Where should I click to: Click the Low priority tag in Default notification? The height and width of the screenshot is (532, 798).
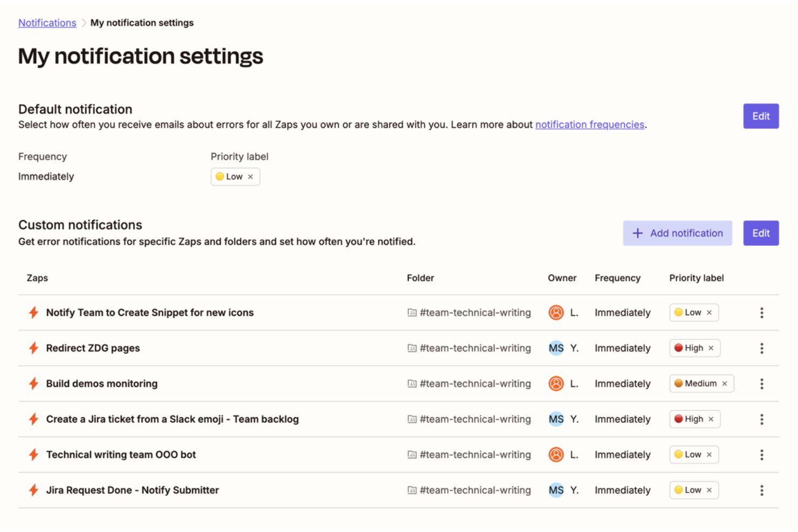tap(235, 177)
